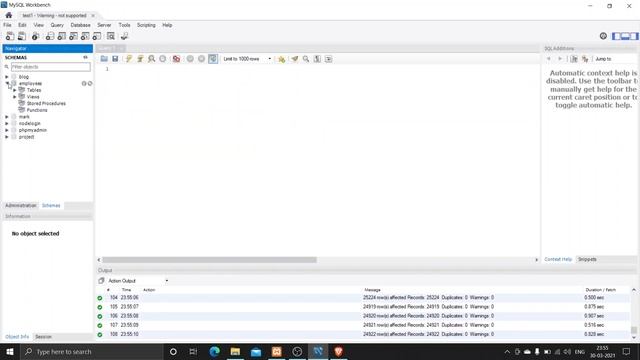
Task: Toggle the right SQL Additions panel
Action: [x=634, y=36]
